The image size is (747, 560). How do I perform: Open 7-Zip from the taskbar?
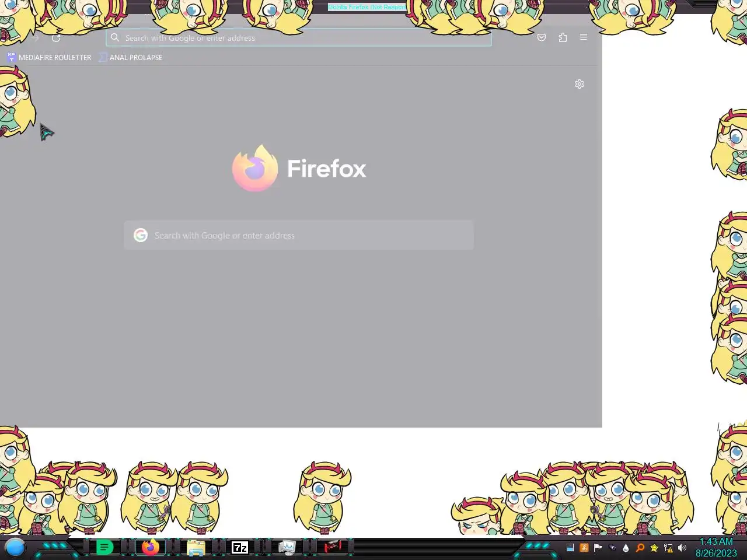pyautogui.click(x=240, y=548)
